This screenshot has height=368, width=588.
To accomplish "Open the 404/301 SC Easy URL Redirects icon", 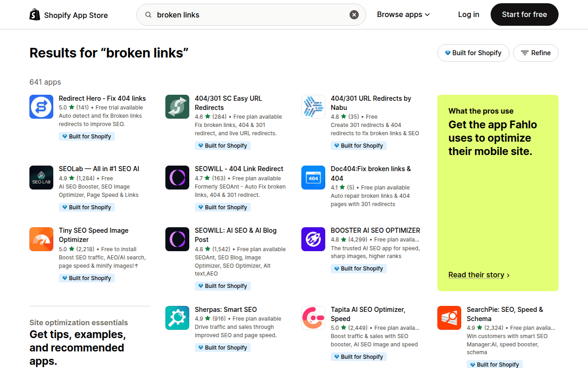I will pos(177,107).
